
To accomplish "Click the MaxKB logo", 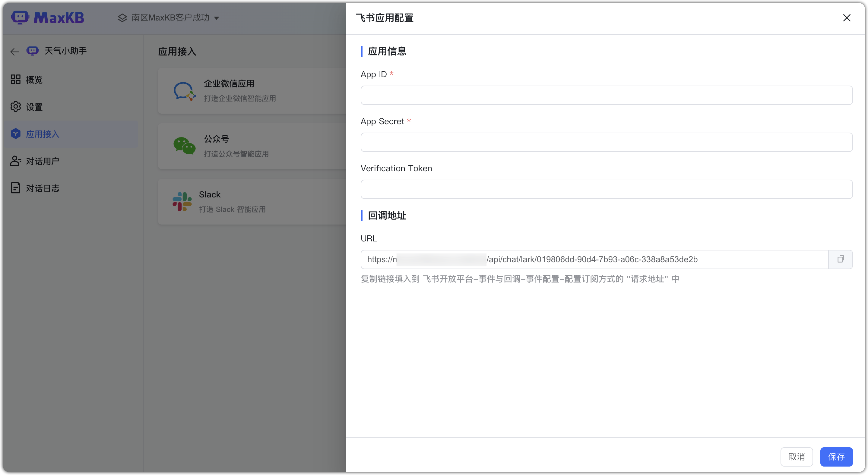I will pos(48,17).
